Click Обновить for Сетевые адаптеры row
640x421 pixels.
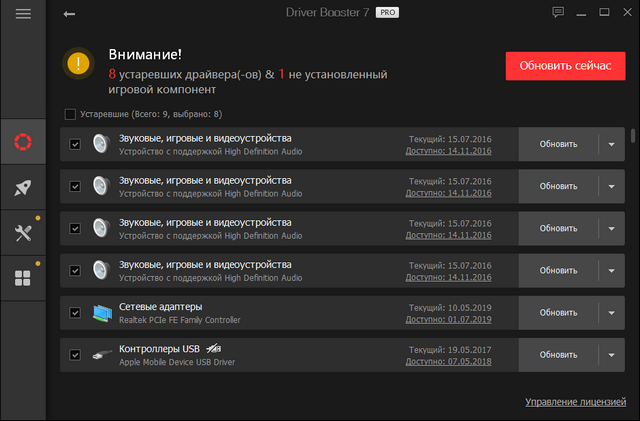[558, 312]
